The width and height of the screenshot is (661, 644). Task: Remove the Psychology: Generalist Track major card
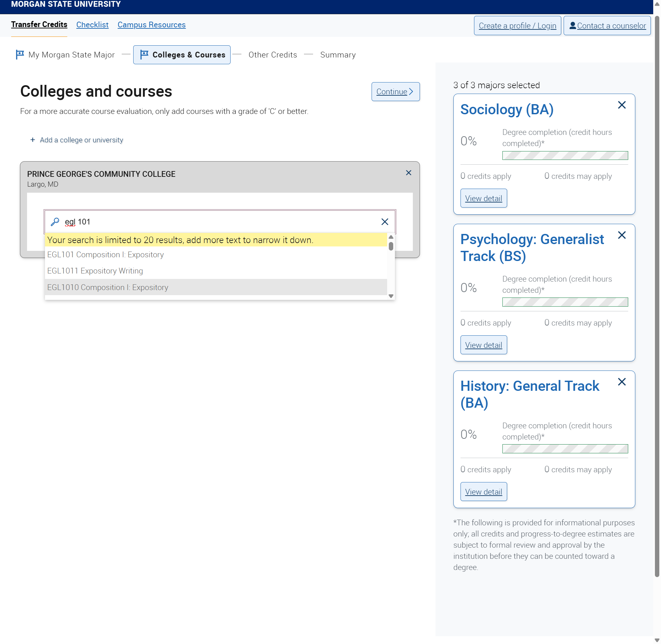pos(621,235)
